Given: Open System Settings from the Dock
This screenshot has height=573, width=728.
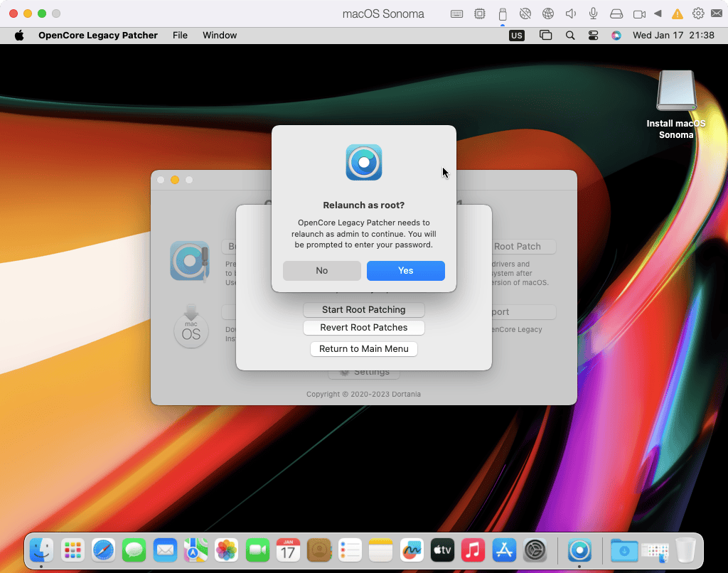Looking at the screenshot, I should [x=535, y=550].
